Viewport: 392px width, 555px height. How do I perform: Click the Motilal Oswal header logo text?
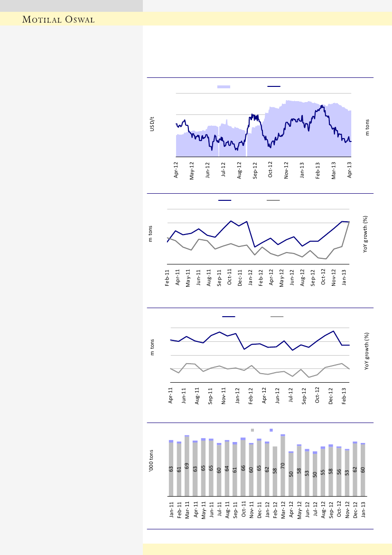coord(60,19)
